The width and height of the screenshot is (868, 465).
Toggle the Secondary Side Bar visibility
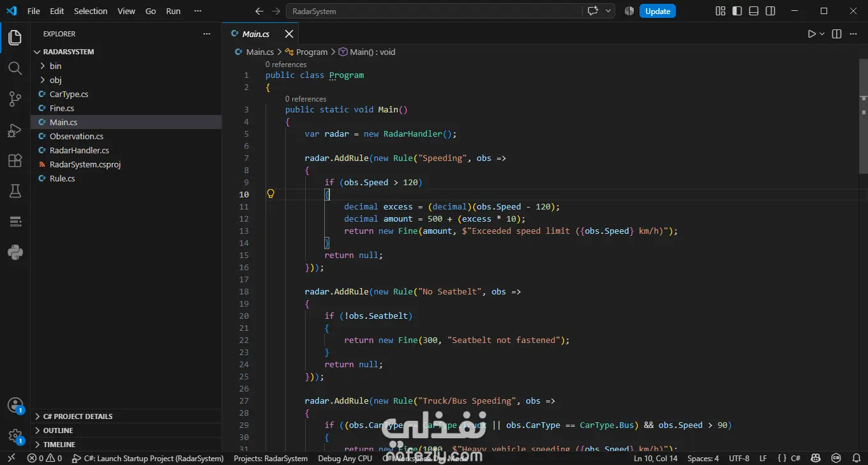click(770, 11)
